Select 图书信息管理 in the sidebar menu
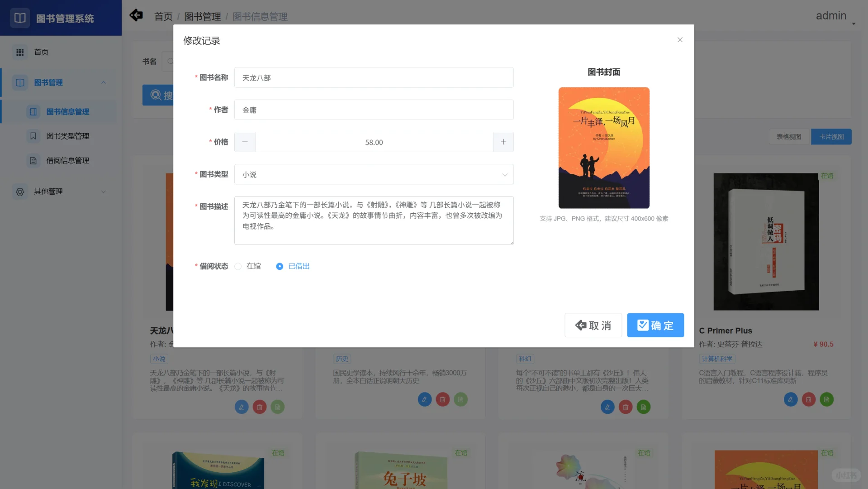Image resolution: width=868 pixels, height=489 pixels. coord(67,111)
